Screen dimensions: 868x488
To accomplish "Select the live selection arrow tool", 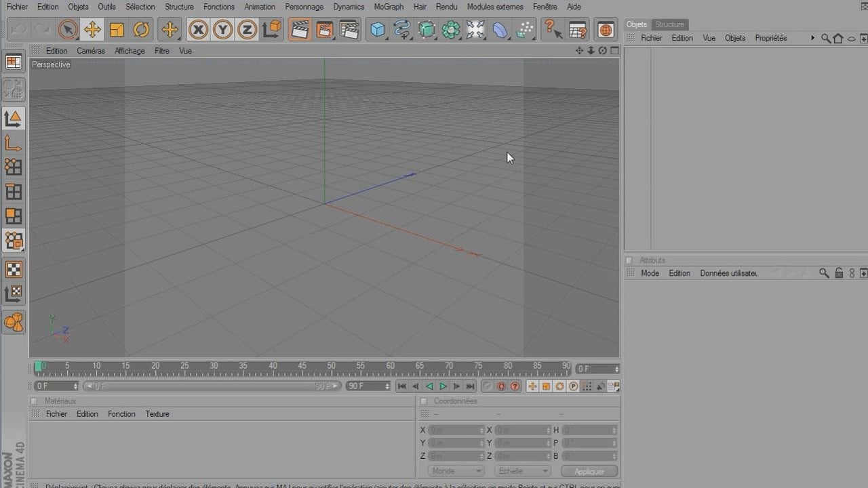I will 67,30.
